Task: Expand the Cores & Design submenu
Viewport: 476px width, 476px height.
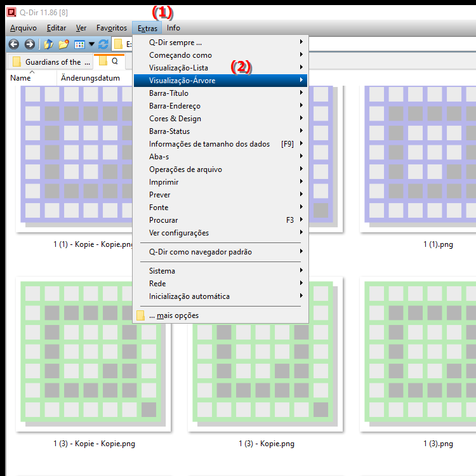Action: [220, 119]
